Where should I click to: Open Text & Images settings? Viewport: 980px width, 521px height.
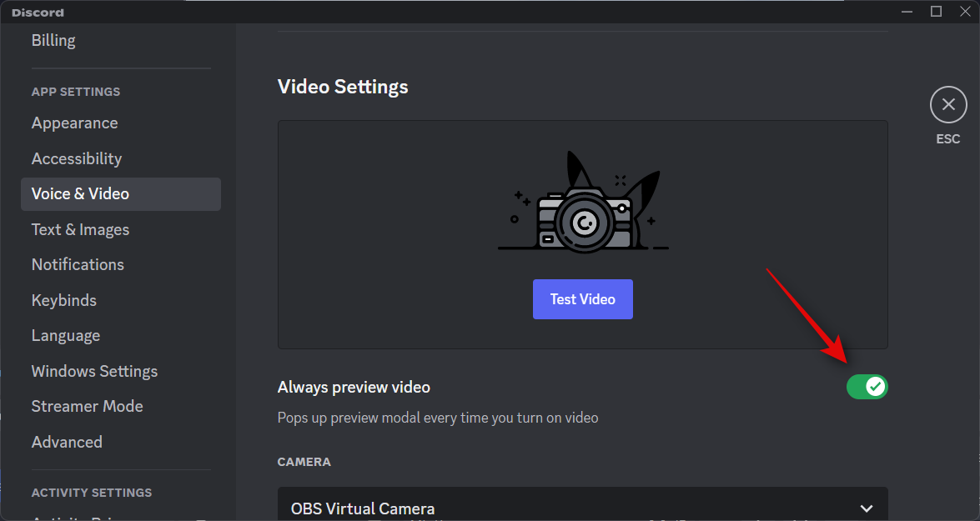[80, 230]
